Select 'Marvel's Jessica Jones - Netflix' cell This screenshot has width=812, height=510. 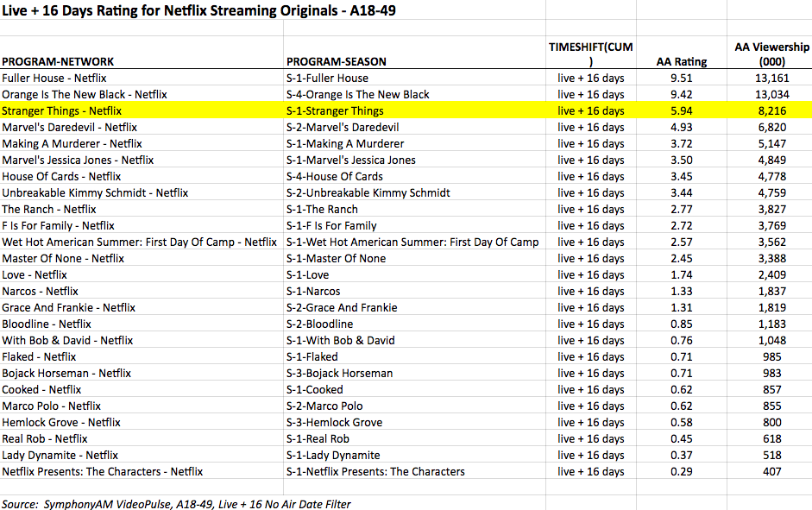(78, 161)
